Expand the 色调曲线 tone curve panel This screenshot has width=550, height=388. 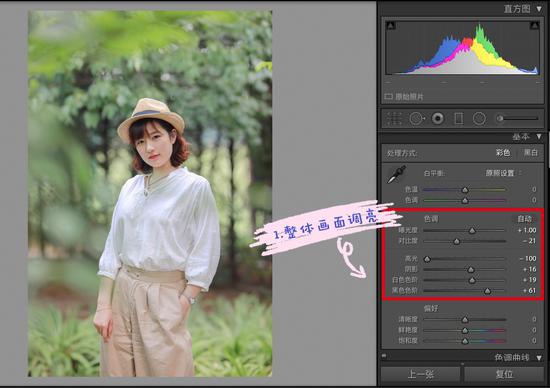coord(539,358)
